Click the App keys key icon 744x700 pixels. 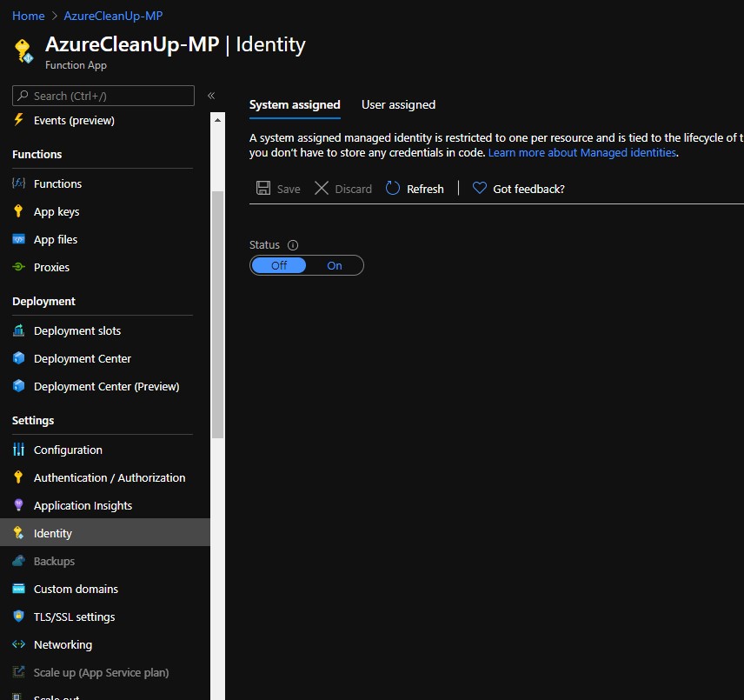tap(18, 211)
